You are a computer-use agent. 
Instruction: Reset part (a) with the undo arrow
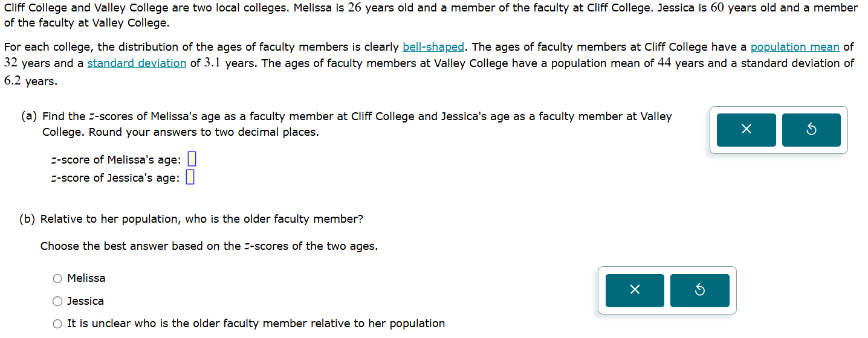(811, 130)
